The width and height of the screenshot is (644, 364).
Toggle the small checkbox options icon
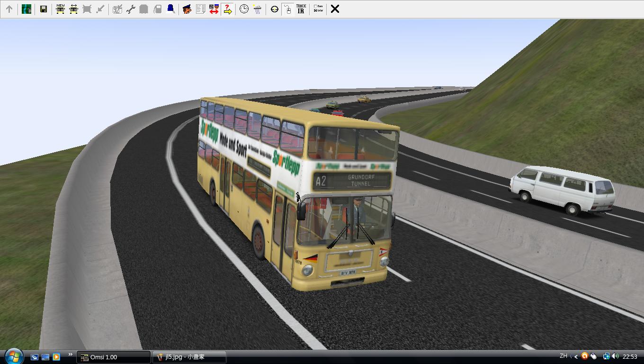[x=318, y=9]
